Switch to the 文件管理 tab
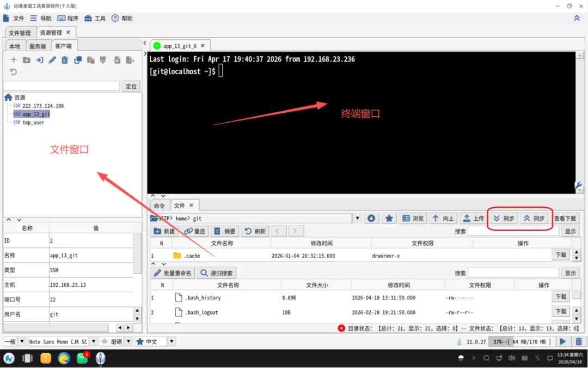 [x=20, y=33]
